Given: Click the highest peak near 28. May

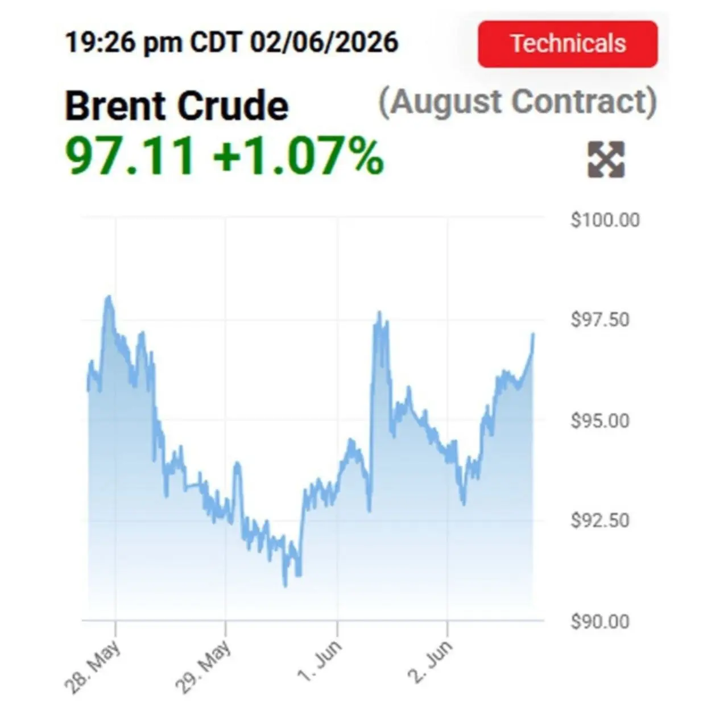Looking at the screenshot, I should coord(108,297).
